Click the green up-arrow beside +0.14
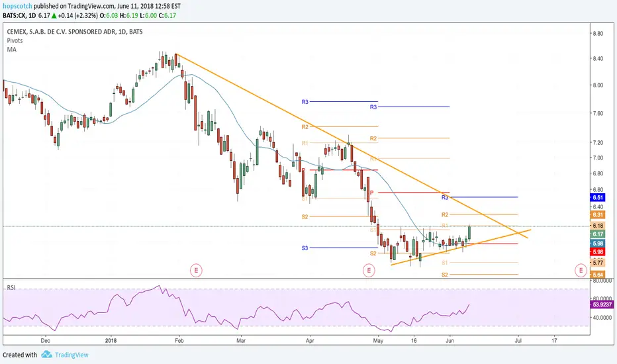 tap(54, 16)
